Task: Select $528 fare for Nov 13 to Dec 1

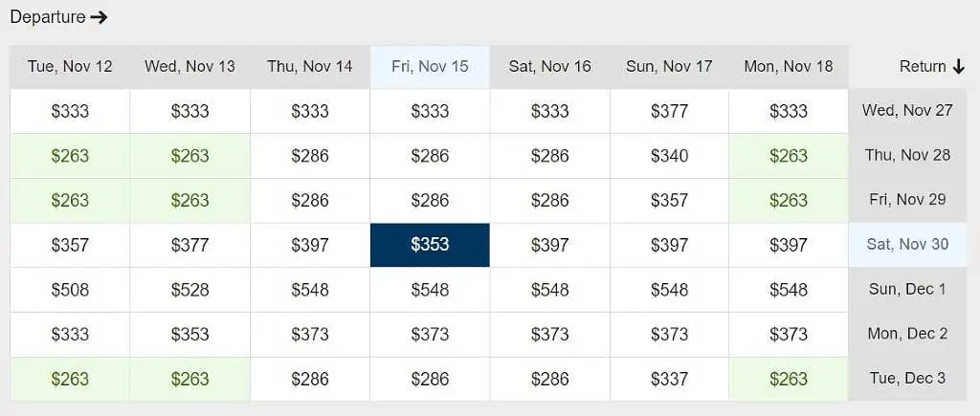Action: pos(190,290)
